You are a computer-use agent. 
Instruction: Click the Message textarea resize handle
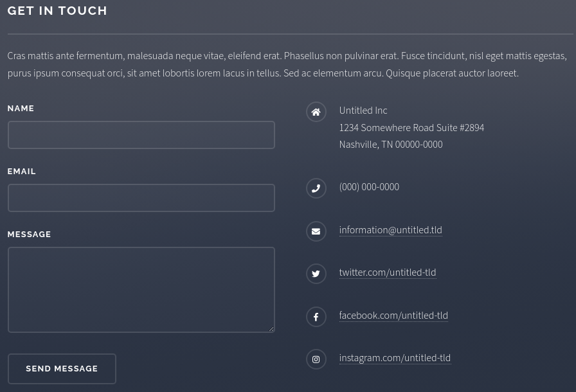point(271,329)
